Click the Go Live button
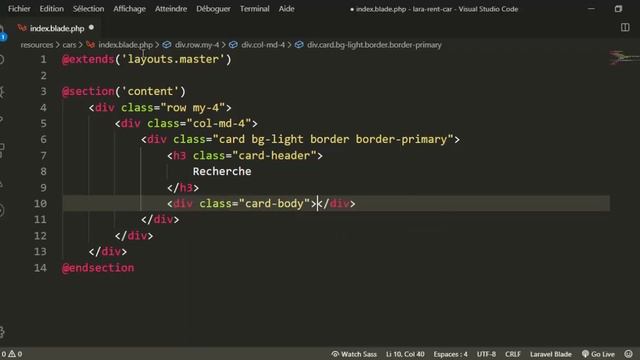The image size is (640, 360). click(598, 354)
